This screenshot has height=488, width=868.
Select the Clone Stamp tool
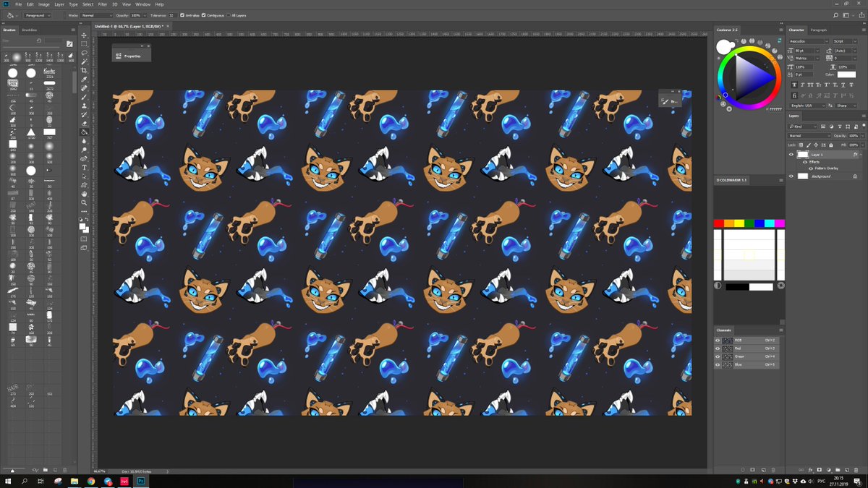click(84, 106)
